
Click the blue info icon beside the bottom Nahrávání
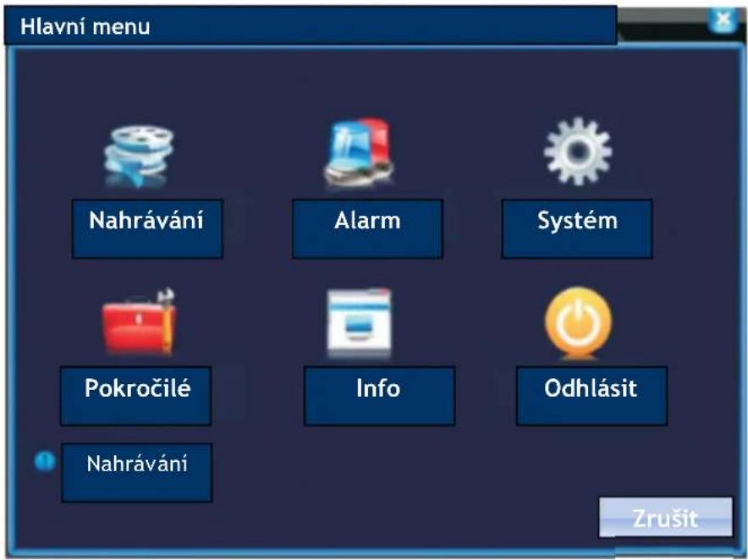(45, 461)
